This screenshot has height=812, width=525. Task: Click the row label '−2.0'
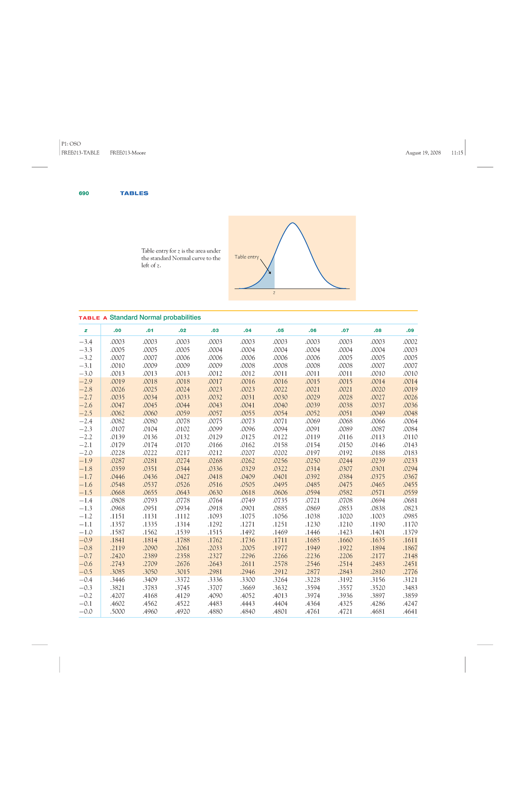86,453
